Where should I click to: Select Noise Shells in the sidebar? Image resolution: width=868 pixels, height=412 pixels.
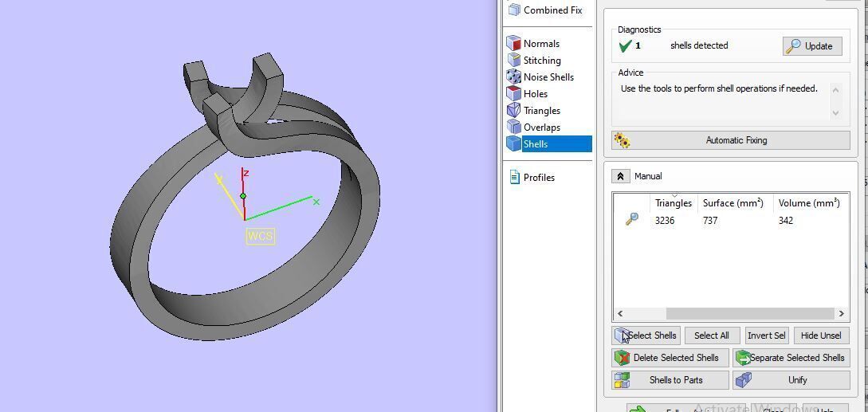[548, 77]
